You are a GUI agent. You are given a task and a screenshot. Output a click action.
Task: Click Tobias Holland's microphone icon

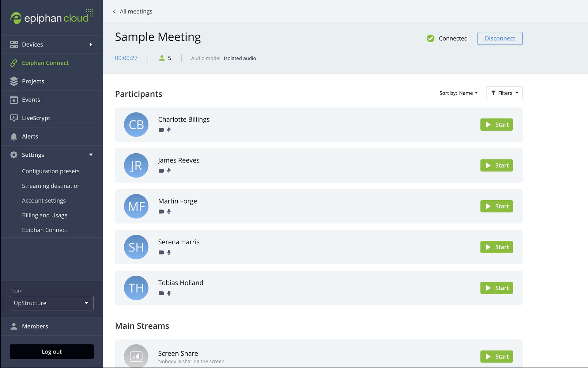coord(169,293)
